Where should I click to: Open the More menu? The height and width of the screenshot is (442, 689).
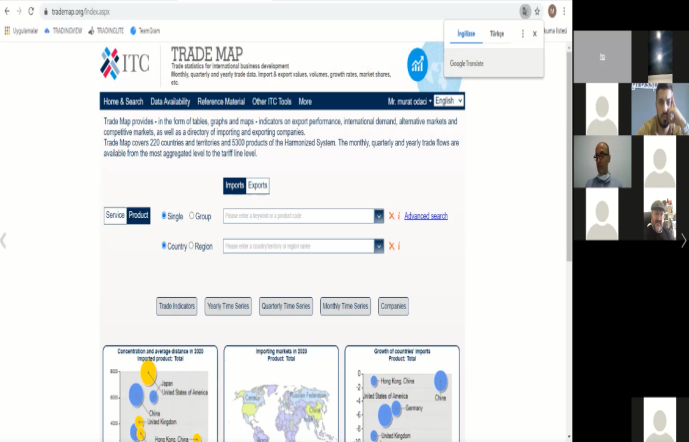pos(305,101)
